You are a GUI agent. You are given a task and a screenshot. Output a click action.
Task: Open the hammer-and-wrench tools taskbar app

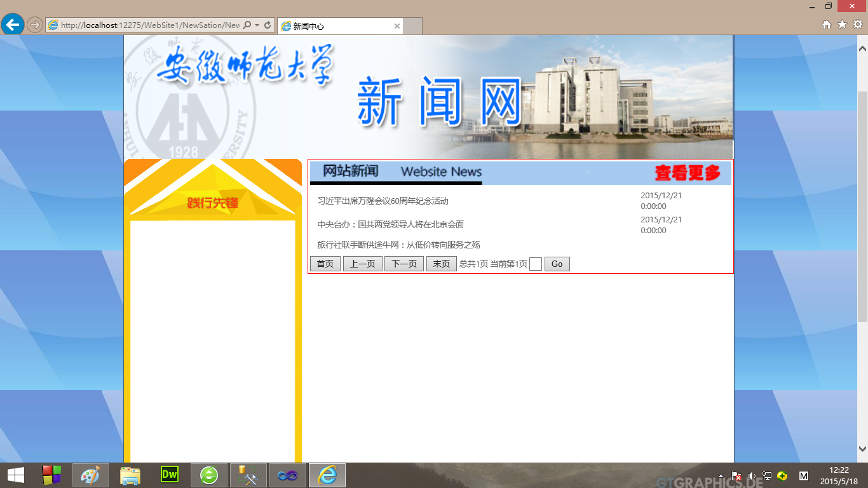coord(248,475)
